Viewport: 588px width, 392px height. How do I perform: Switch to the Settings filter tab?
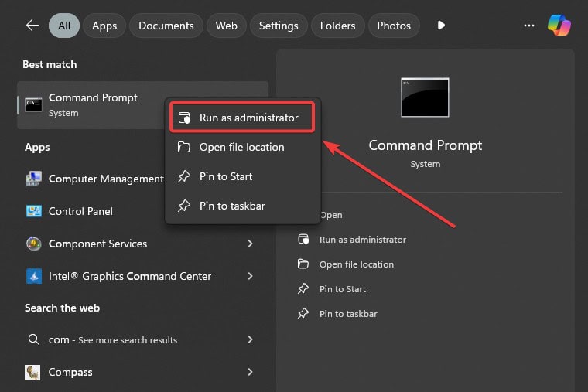click(x=279, y=26)
